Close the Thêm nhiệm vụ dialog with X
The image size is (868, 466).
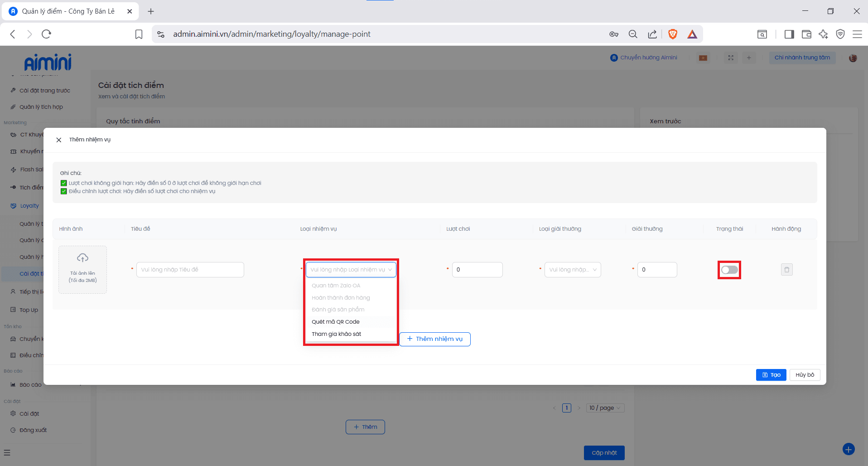click(x=59, y=140)
